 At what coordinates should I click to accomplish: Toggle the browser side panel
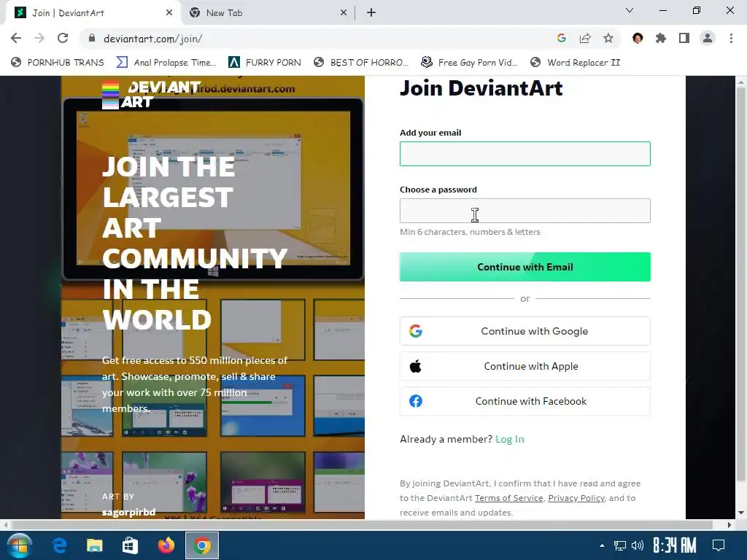(684, 38)
